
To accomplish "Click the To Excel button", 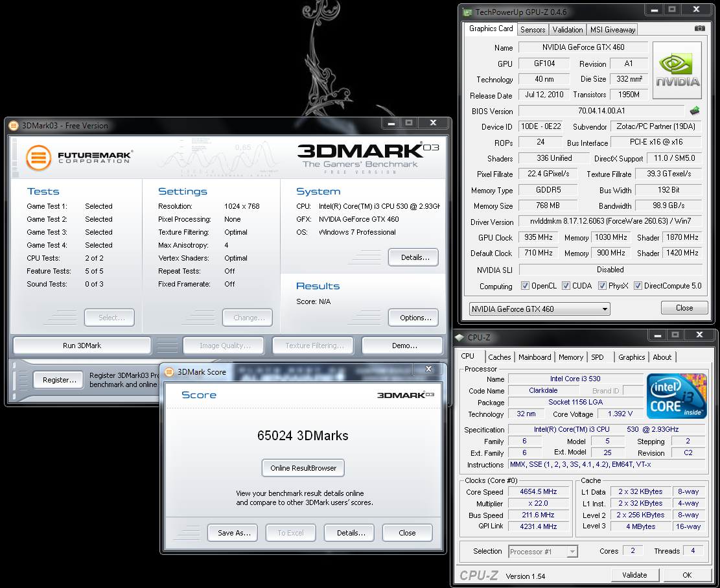I will coord(291,533).
